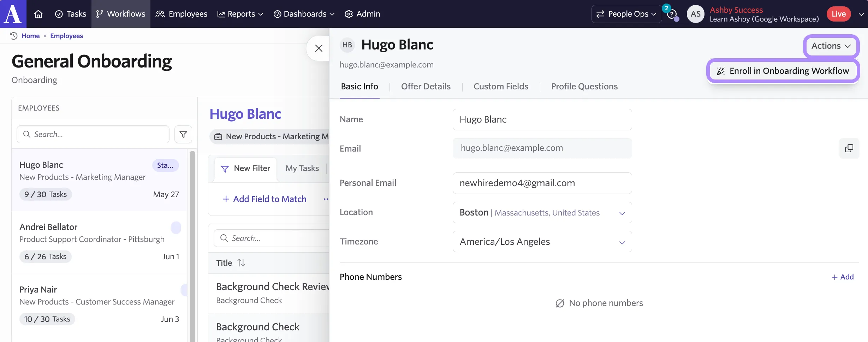
Task: Edit the Personal Email field
Action: 542,183
